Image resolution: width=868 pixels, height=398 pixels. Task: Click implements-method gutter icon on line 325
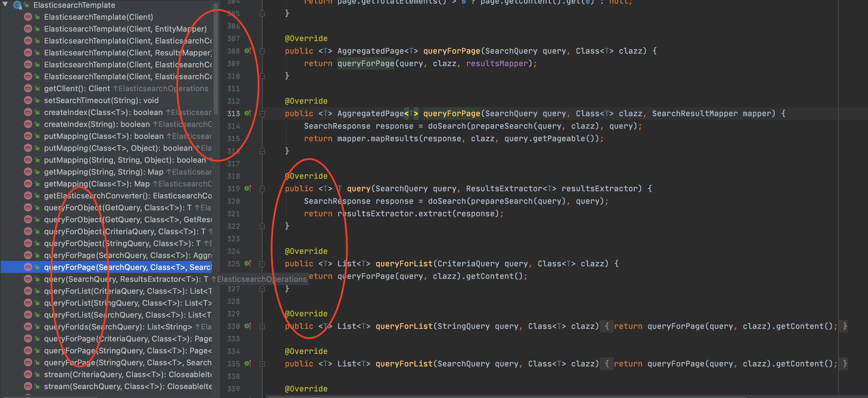pyautogui.click(x=248, y=264)
